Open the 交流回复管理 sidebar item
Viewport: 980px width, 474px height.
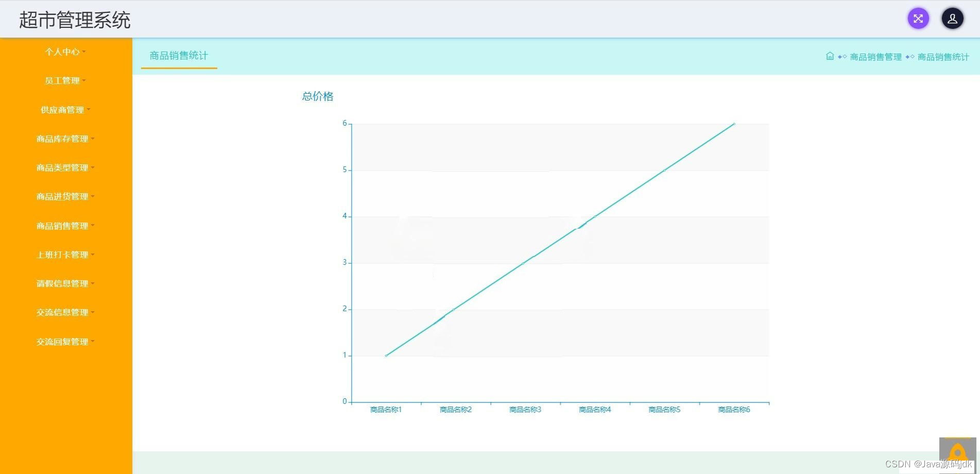[66, 342]
